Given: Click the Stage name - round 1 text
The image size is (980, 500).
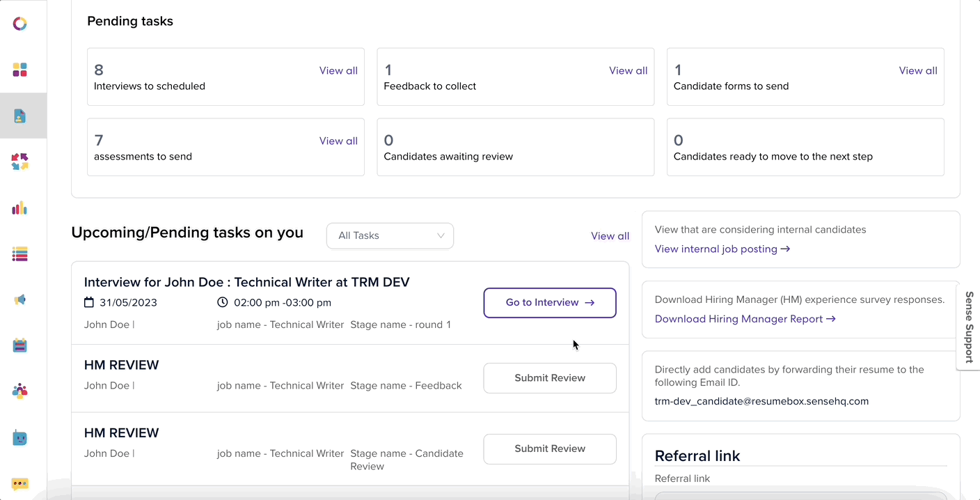Looking at the screenshot, I should coord(400,325).
